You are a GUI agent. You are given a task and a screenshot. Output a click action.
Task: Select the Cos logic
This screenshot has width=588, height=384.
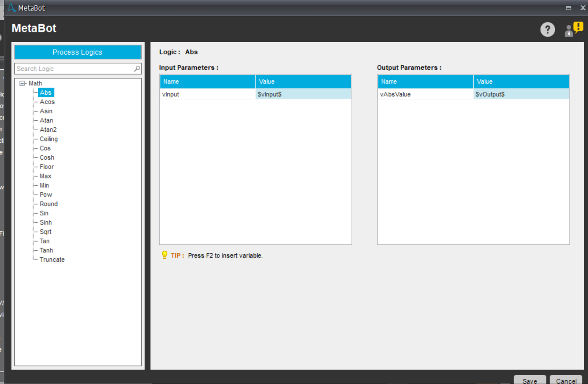45,148
